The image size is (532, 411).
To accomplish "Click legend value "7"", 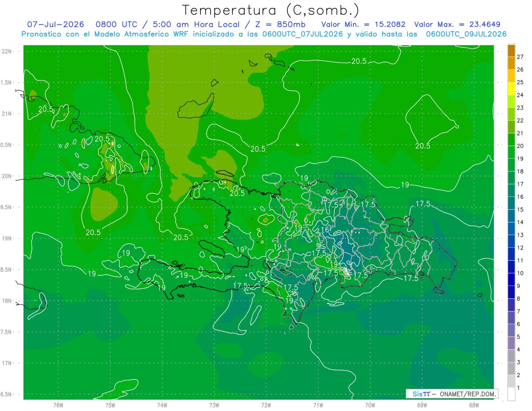I will 519,312.
